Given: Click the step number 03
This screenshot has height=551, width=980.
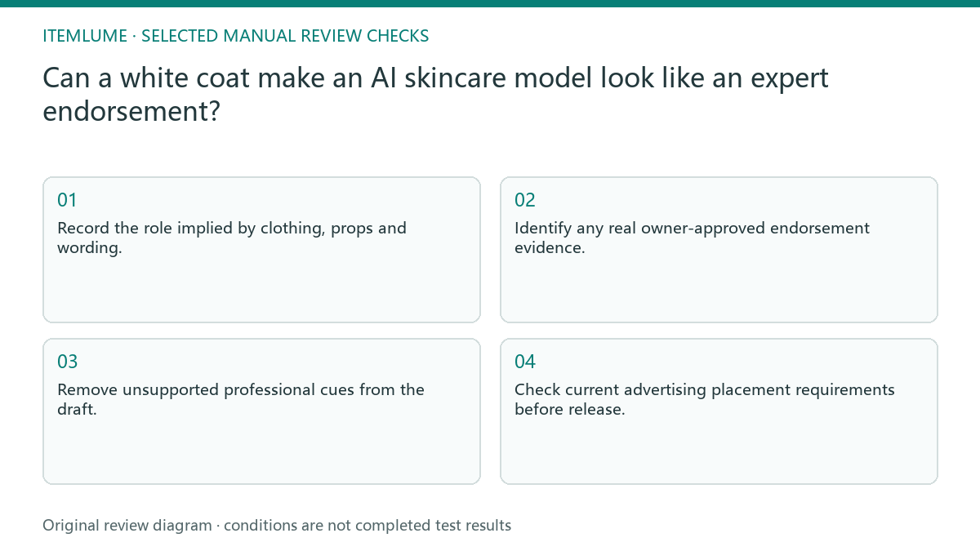Looking at the screenshot, I should (68, 362).
